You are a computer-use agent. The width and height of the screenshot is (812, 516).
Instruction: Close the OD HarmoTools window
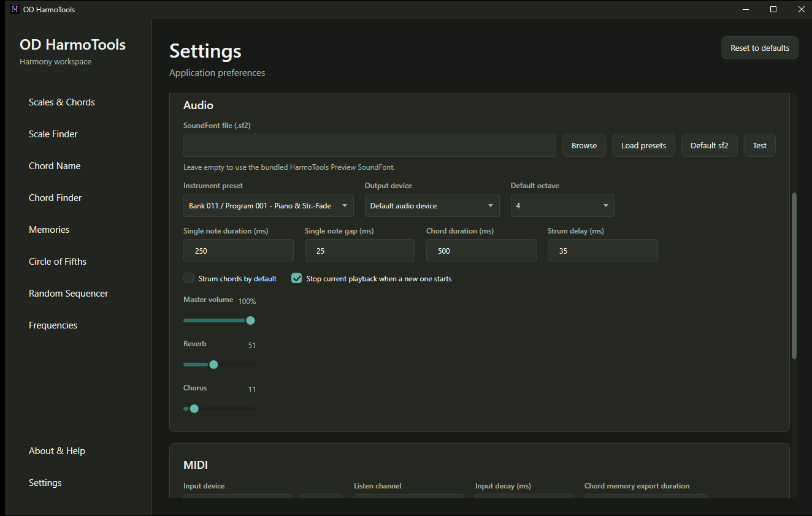tap(801, 9)
